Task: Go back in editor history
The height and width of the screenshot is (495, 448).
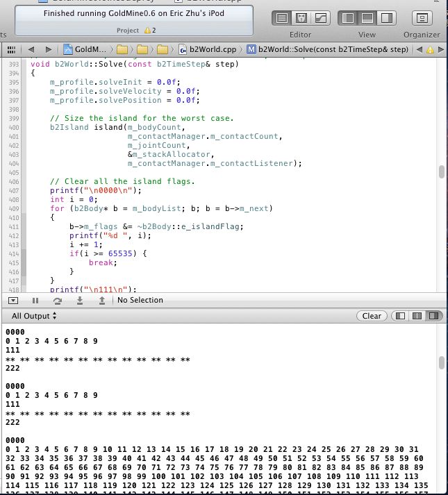Action: point(31,49)
